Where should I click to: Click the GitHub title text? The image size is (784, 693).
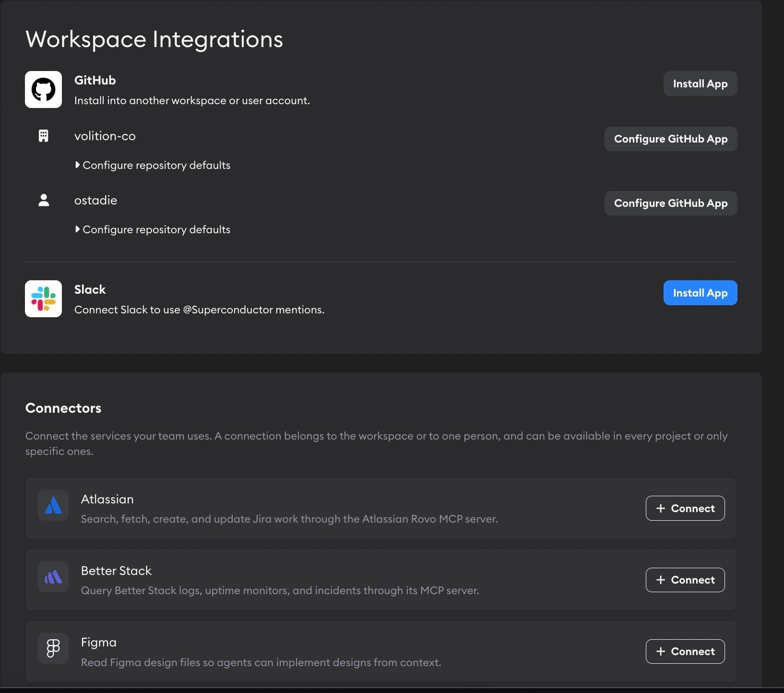[x=95, y=80]
